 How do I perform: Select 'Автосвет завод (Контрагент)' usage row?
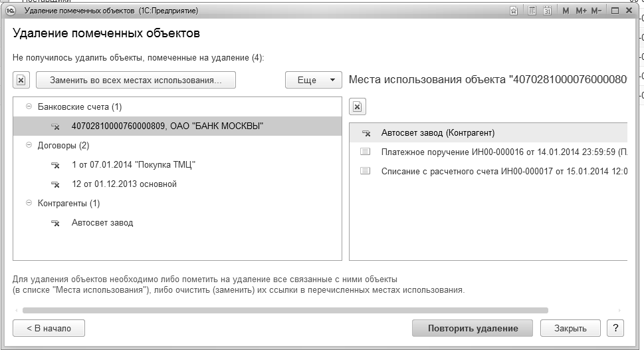tap(488, 133)
